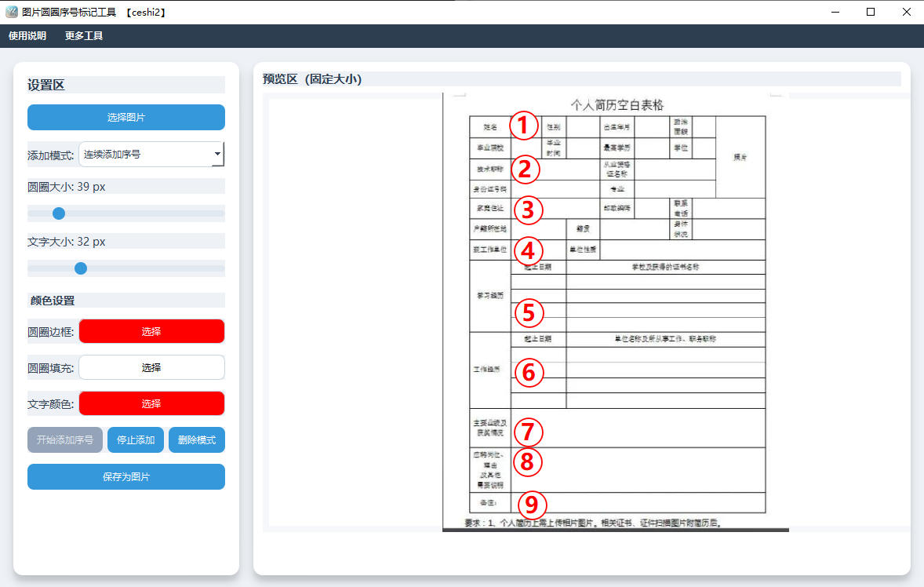Open the 更多工具 (more tools) menu
Screen dimensions: 924x587
pos(83,35)
